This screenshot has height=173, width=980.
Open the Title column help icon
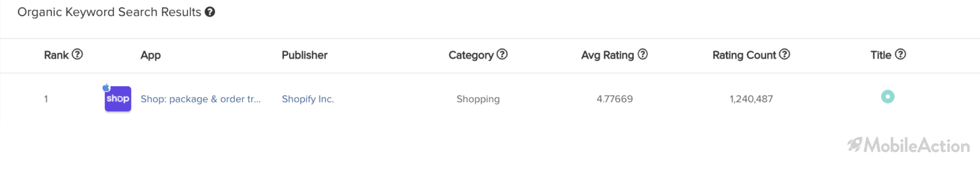tap(900, 54)
